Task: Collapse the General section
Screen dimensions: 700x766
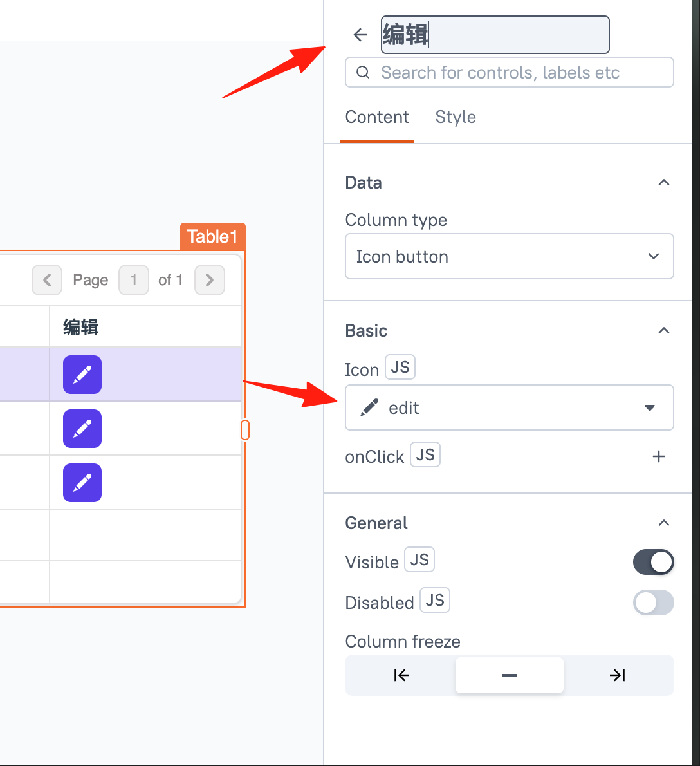Action: pos(663,523)
